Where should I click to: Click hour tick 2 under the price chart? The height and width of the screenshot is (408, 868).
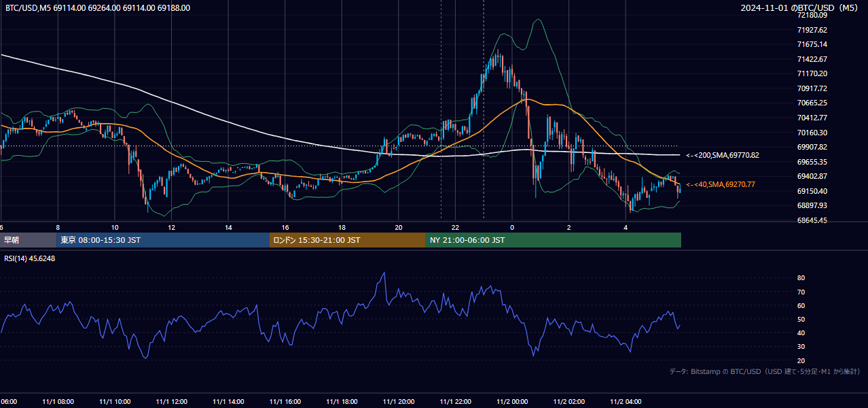tap(569, 227)
